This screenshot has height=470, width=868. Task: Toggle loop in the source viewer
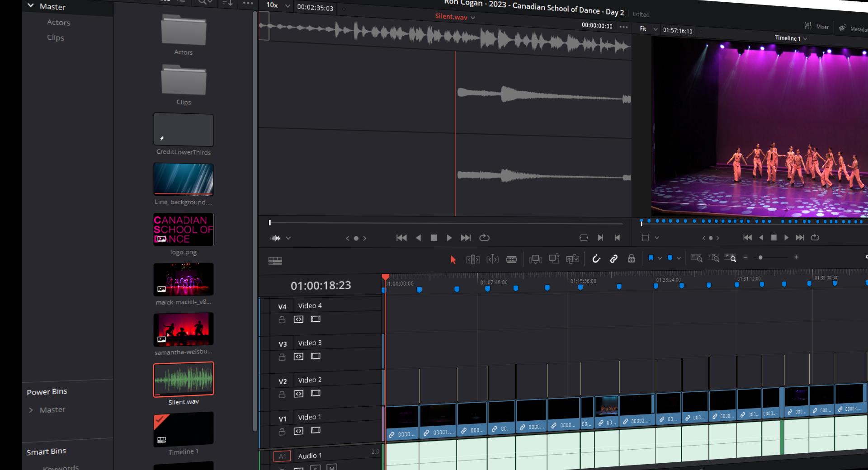(x=484, y=238)
